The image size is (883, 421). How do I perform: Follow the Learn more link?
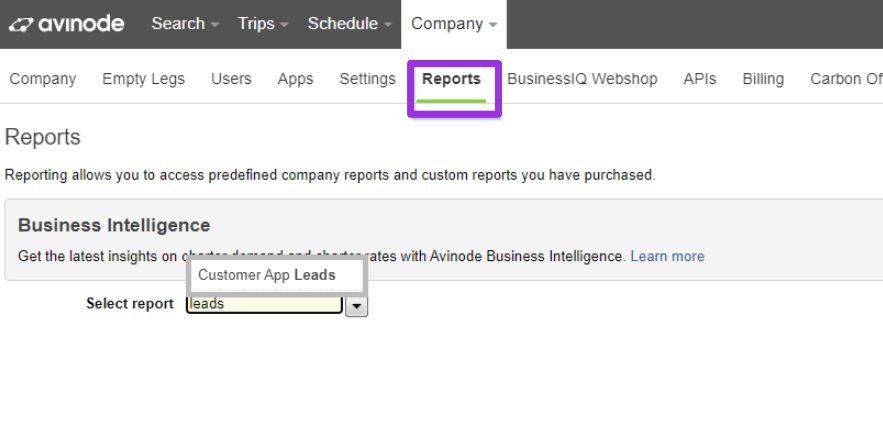(x=667, y=256)
